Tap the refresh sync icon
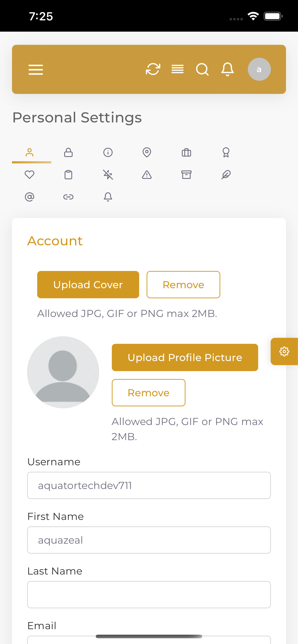 pos(153,69)
